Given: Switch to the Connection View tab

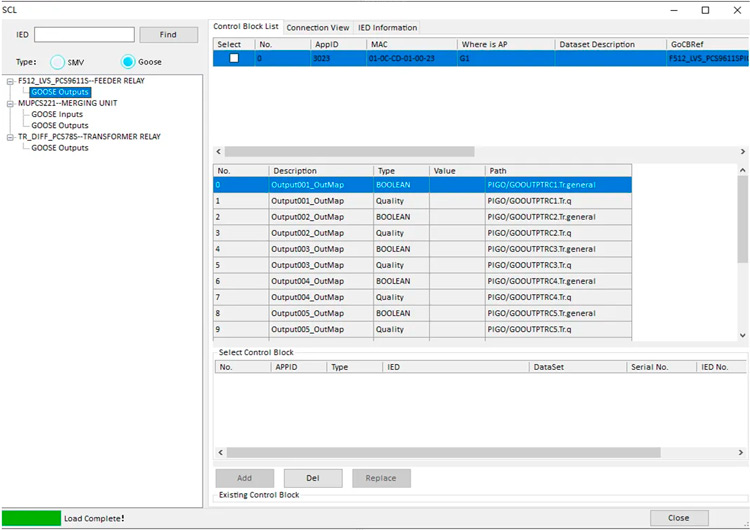Looking at the screenshot, I should click(318, 28).
